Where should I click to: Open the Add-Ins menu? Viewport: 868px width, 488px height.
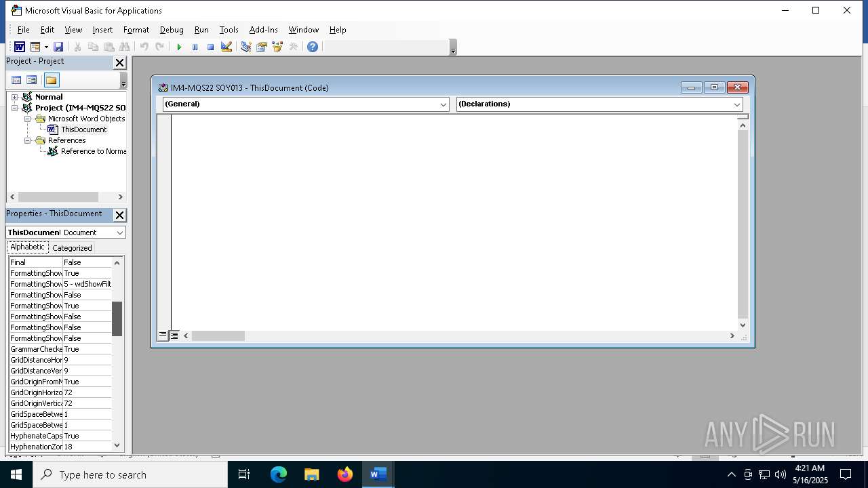pos(263,30)
